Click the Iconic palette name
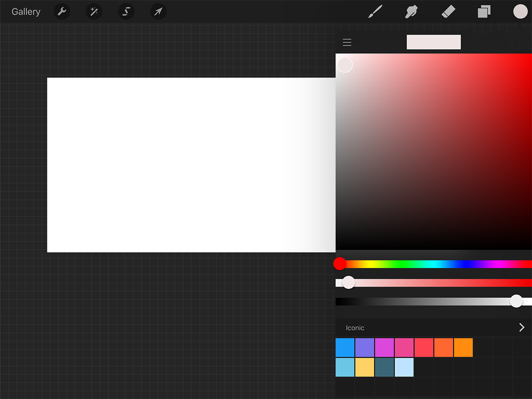Image resolution: width=532 pixels, height=399 pixels. tap(355, 328)
